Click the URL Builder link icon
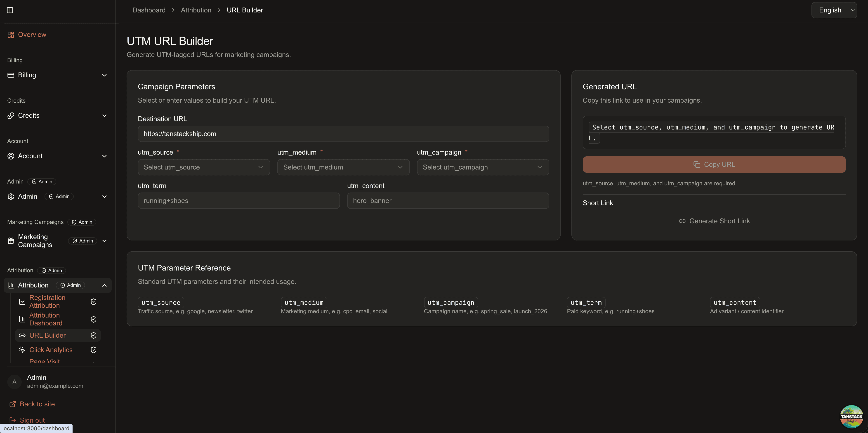The image size is (868, 433). click(x=22, y=335)
